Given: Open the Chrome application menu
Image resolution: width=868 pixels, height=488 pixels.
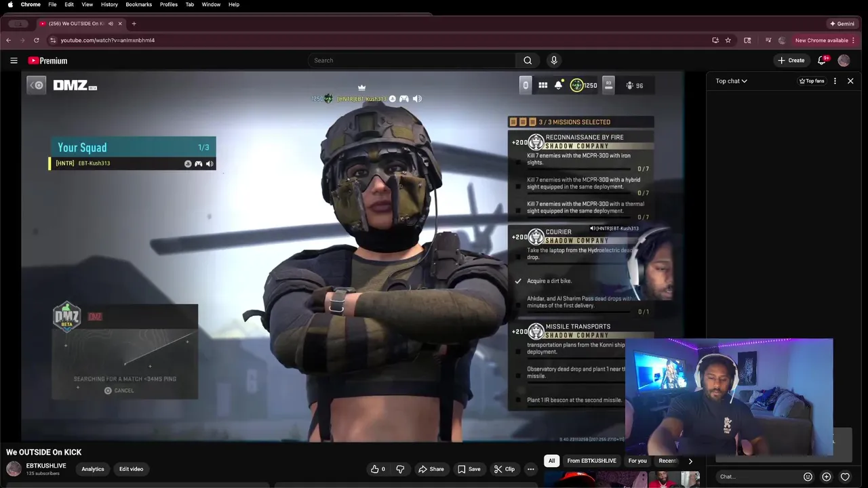Looking at the screenshot, I should pyautogui.click(x=31, y=5).
